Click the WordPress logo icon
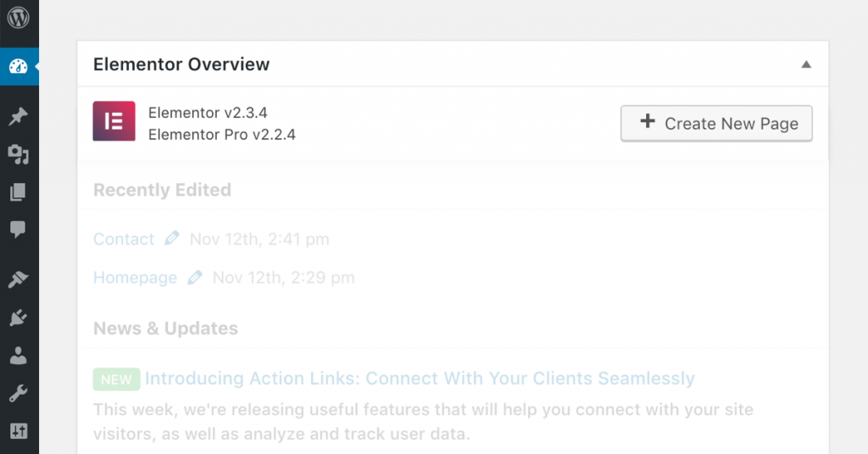 18,18
